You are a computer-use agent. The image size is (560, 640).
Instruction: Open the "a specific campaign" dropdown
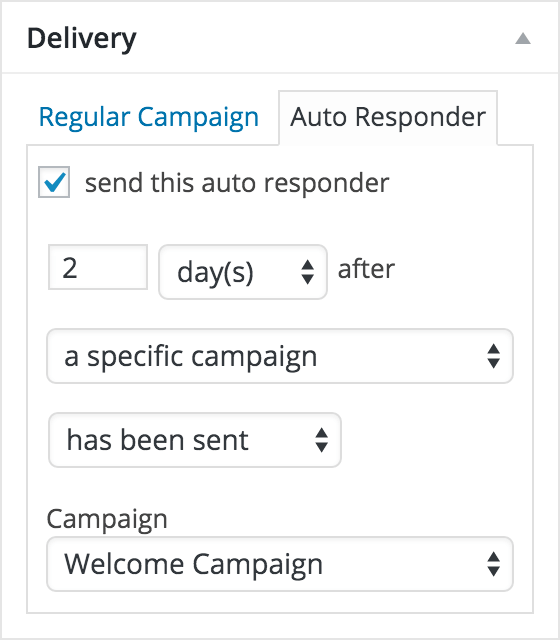click(280, 356)
